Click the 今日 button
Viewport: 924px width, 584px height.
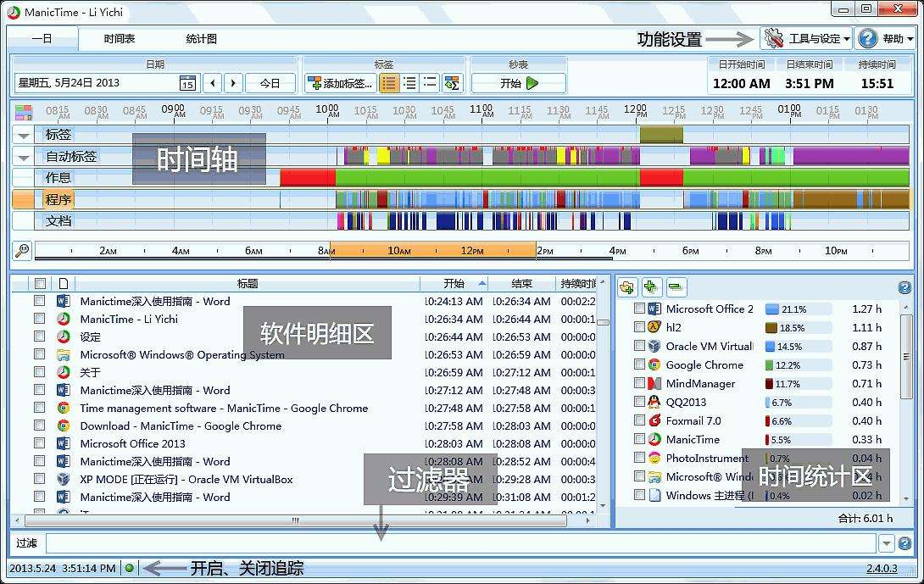pyautogui.click(x=270, y=83)
